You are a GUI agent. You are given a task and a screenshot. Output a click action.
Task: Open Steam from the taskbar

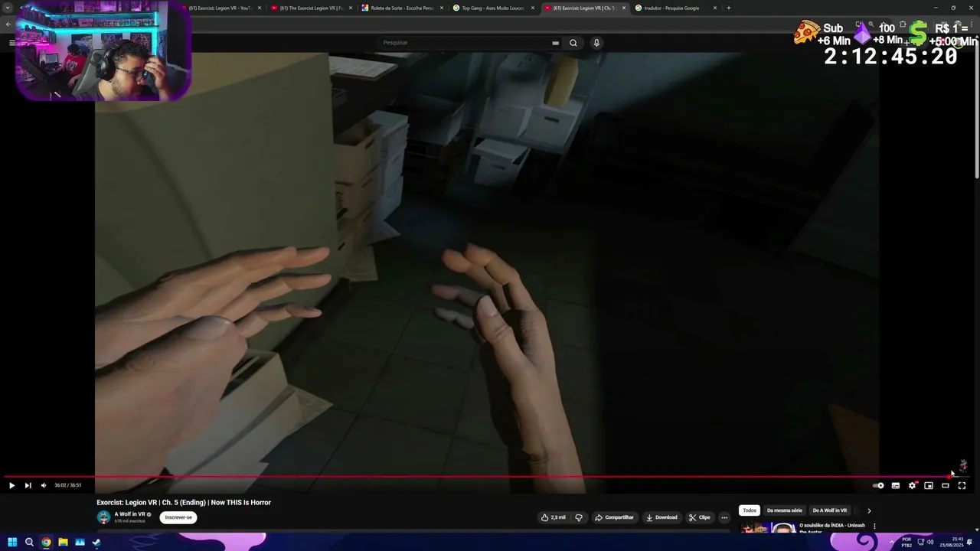(96, 542)
